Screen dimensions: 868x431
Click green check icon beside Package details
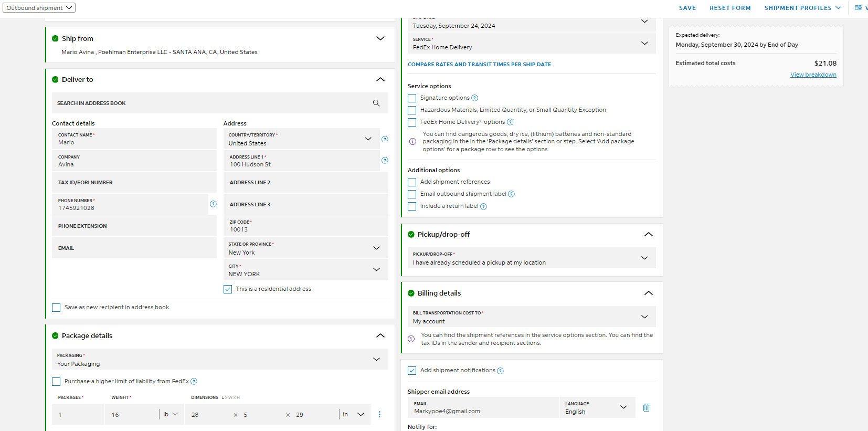pyautogui.click(x=55, y=335)
